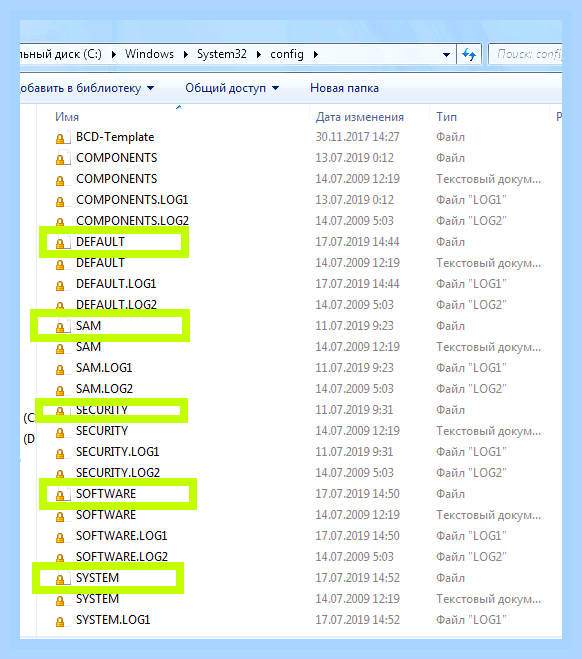Click date 13.07.2019 0:12 of COMPONENTS.LOG1
Image resolution: width=582 pixels, height=659 pixels.
pos(354,200)
